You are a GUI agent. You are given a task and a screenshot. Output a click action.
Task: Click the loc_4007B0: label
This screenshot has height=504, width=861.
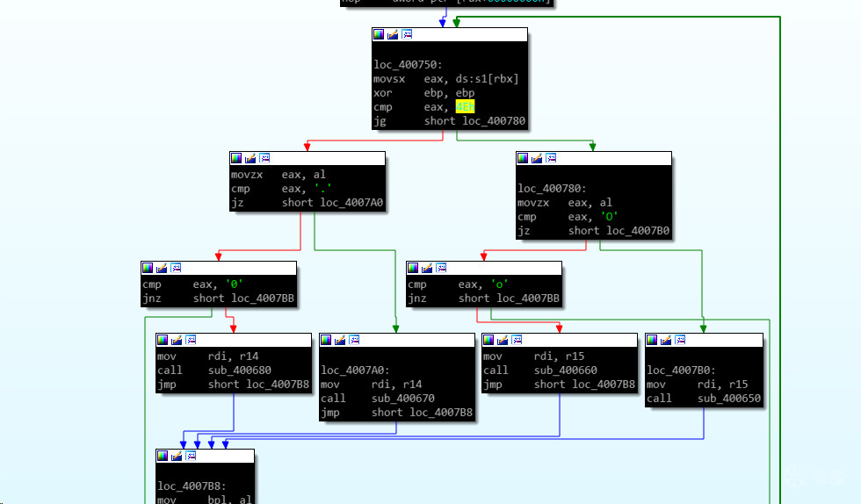pyautogui.click(x=681, y=370)
